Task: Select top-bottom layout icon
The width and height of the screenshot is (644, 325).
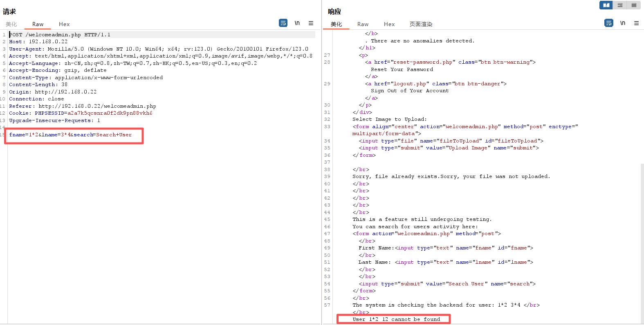Action: [x=620, y=5]
